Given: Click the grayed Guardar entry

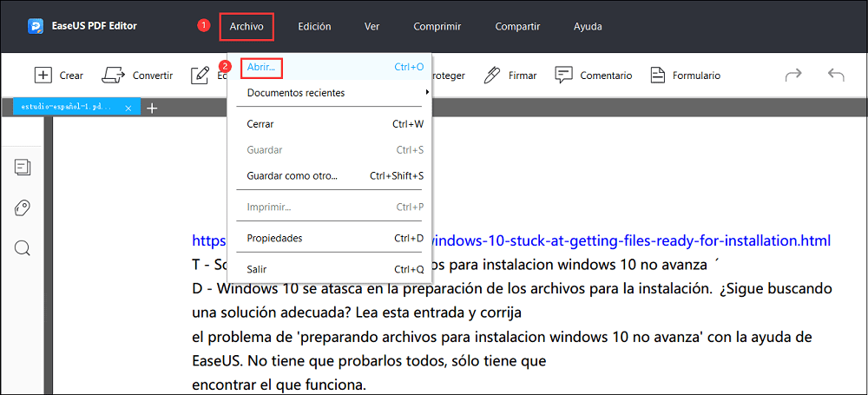Looking at the screenshot, I should click(330, 150).
